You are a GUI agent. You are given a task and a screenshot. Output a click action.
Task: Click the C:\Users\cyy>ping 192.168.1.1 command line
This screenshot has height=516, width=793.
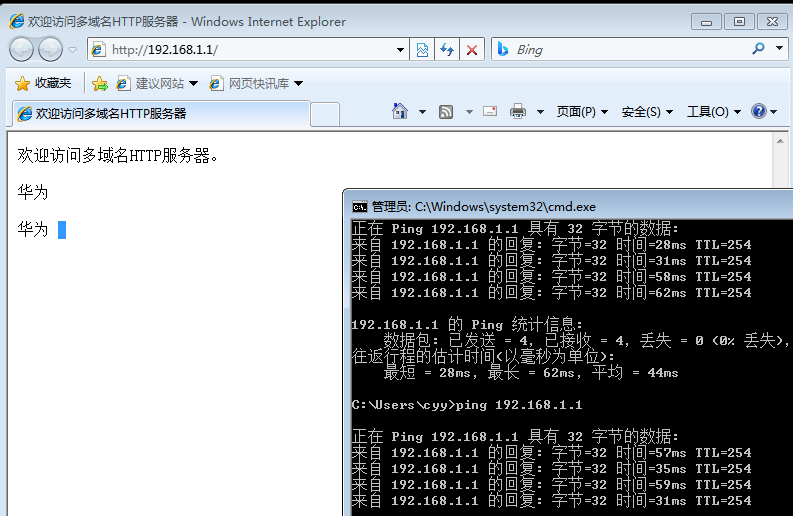(x=467, y=405)
